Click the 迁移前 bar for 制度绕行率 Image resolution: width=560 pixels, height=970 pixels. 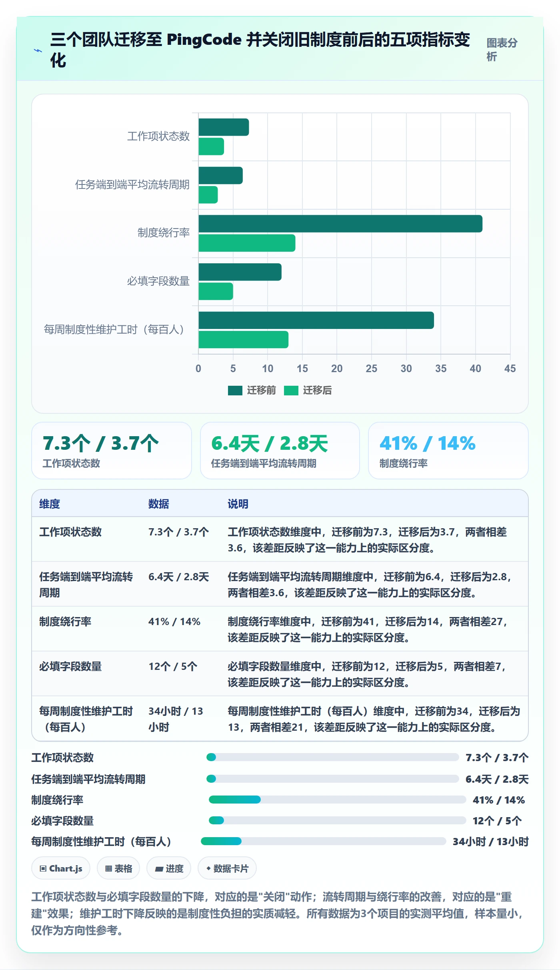pos(340,224)
